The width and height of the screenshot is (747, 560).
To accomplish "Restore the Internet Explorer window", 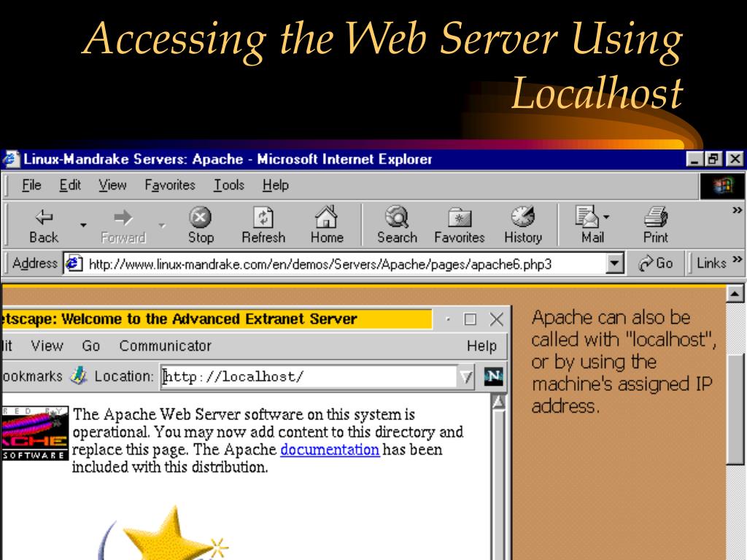I will click(713, 158).
